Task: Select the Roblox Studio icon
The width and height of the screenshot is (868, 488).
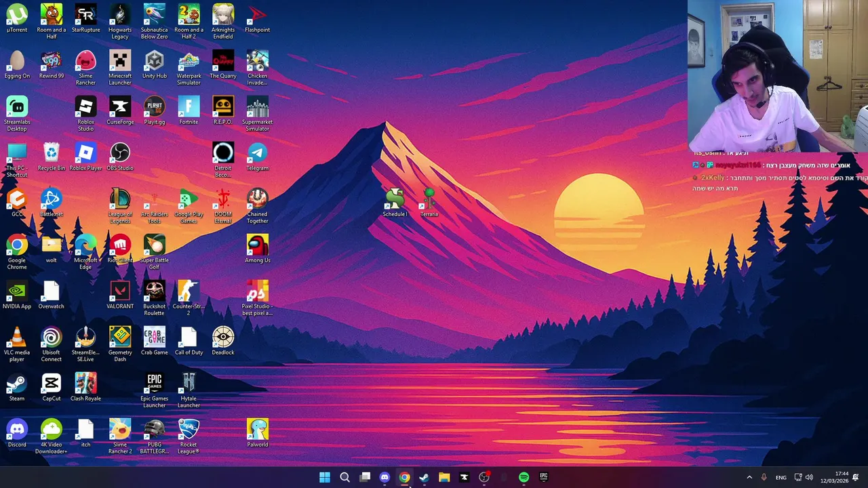Action: 85,114
